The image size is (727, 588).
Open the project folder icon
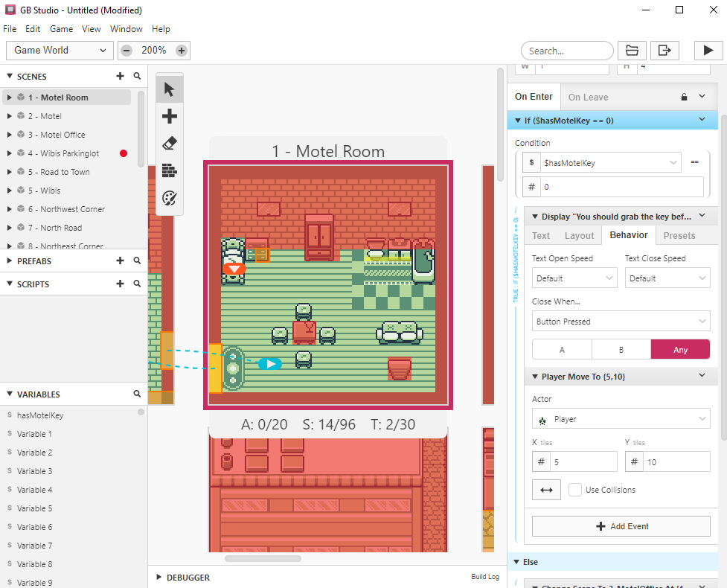pyautogui.click(x=632, y=51)
